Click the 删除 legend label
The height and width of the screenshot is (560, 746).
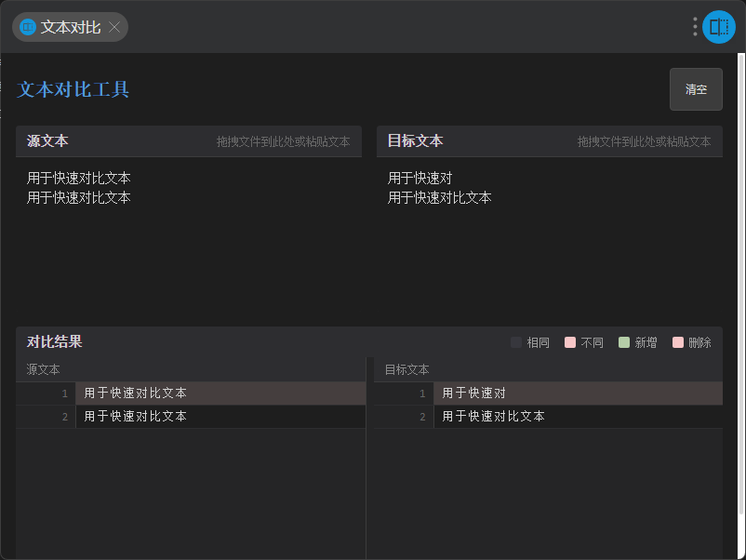[x=699, y=342]
